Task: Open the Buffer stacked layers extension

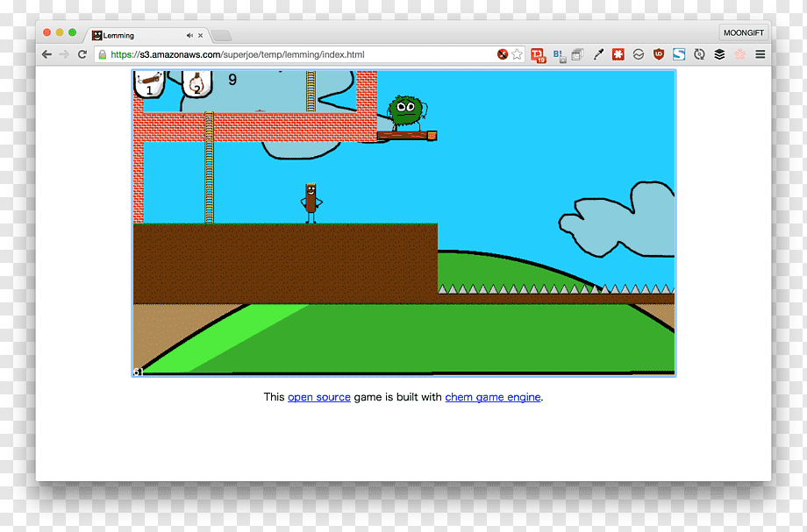Action: coord(719,54)
